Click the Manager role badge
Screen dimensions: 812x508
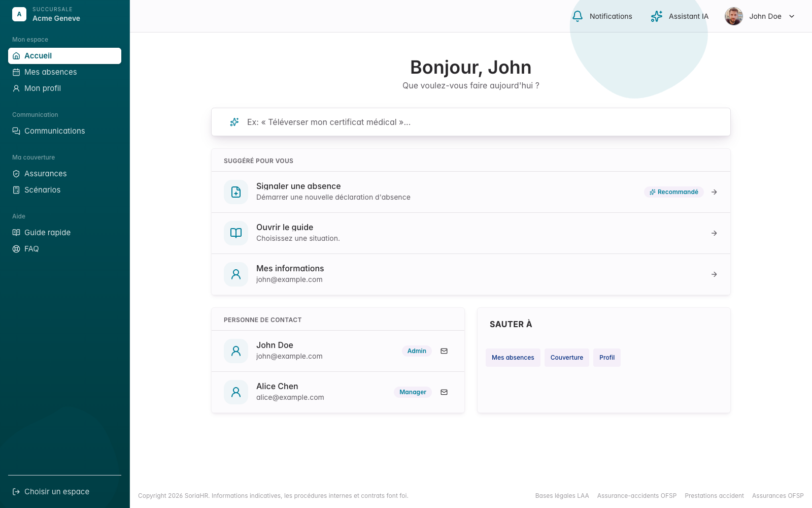[413, 392]
